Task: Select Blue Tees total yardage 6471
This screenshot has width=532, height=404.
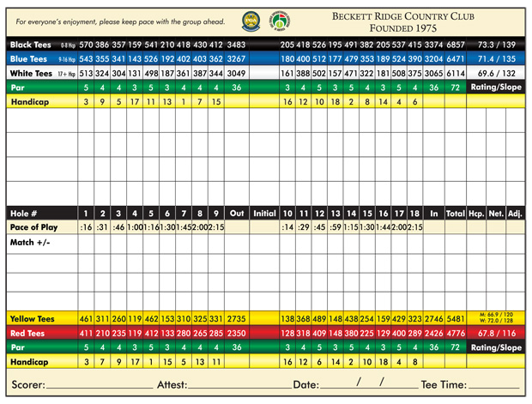Action: 456,59
